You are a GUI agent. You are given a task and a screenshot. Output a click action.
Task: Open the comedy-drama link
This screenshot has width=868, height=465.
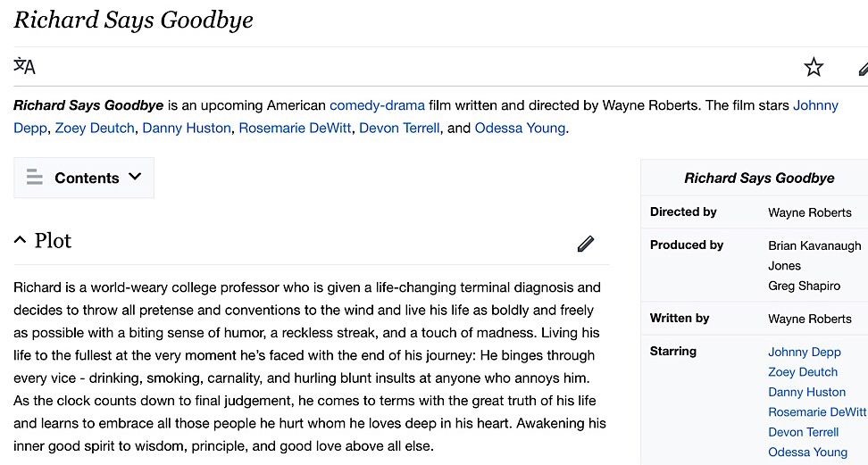click(x=377, y=105)
